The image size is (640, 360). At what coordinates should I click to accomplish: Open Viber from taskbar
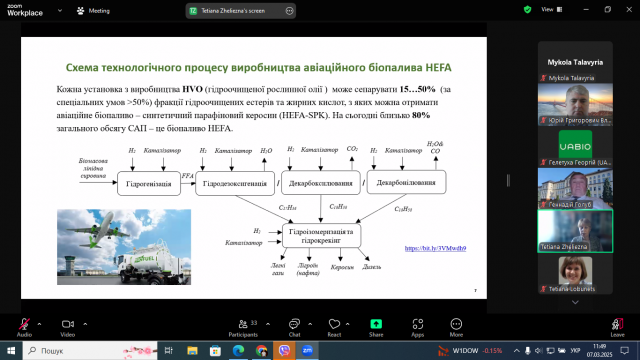pos(284,351)
